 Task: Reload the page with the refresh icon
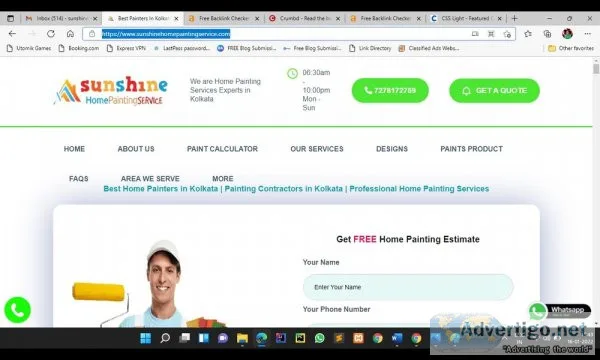51,34
